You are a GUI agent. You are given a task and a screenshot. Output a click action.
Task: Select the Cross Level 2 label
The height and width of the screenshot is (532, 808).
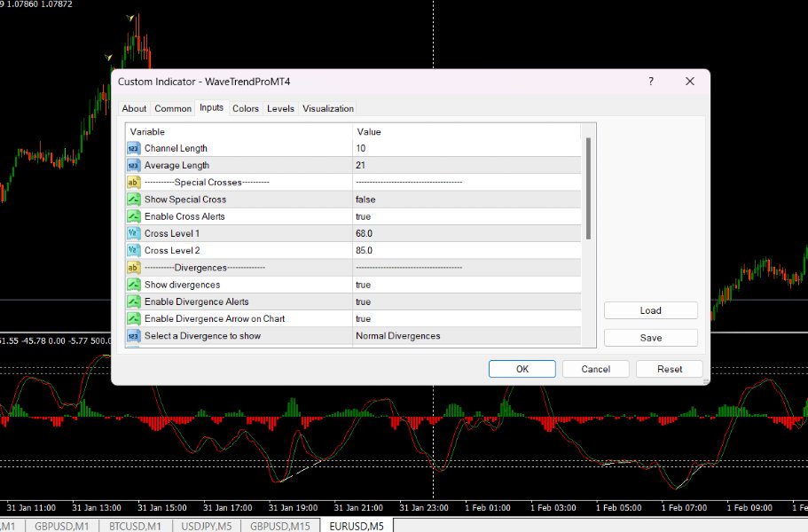[172, 250]
